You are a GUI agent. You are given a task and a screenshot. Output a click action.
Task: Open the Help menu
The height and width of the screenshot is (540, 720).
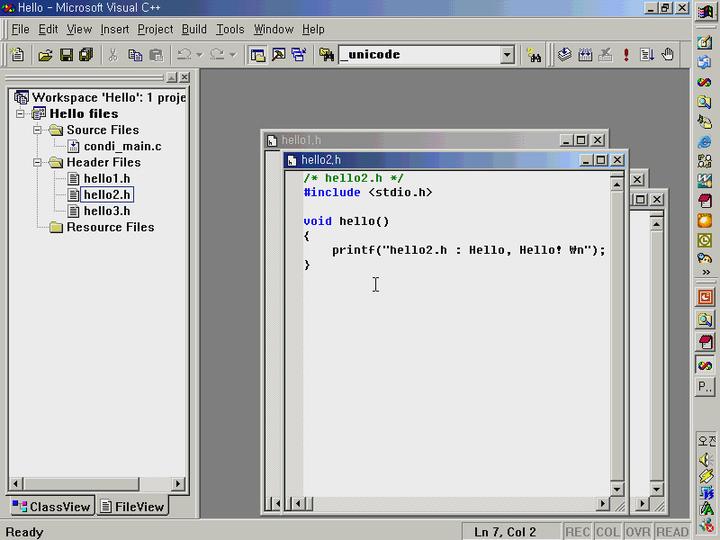(x=313, y=29)
